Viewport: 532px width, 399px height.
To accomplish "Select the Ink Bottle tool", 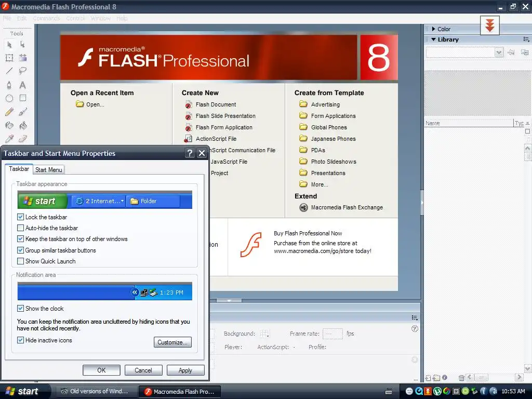I will coord(9,126).
